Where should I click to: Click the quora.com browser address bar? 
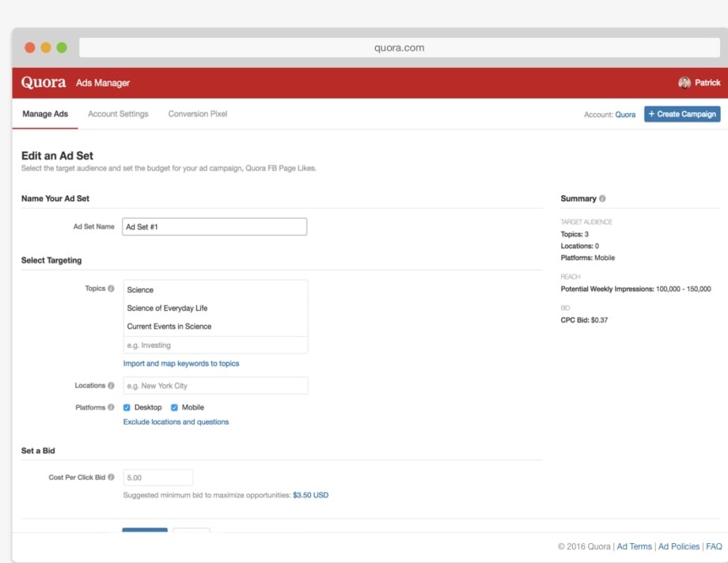(x=400, y=47)
